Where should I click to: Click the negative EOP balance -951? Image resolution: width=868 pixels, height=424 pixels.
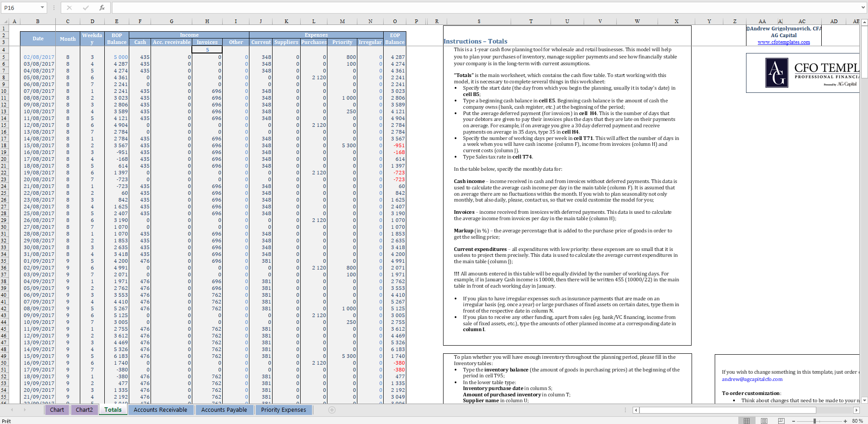point(395,145)
